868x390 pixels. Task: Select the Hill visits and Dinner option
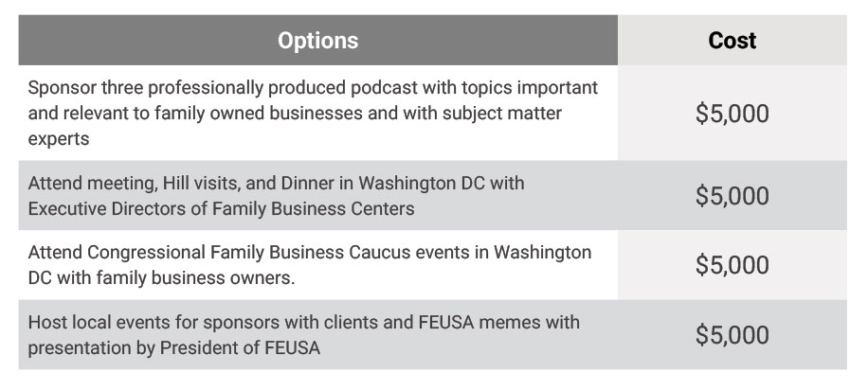coord(277,196)
